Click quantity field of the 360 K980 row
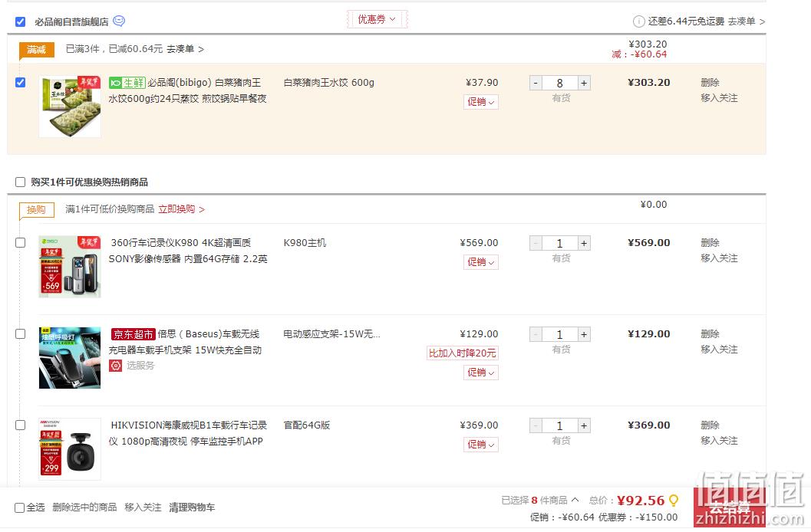Screen dimensions: 811x532 click(x=559, y=243)
